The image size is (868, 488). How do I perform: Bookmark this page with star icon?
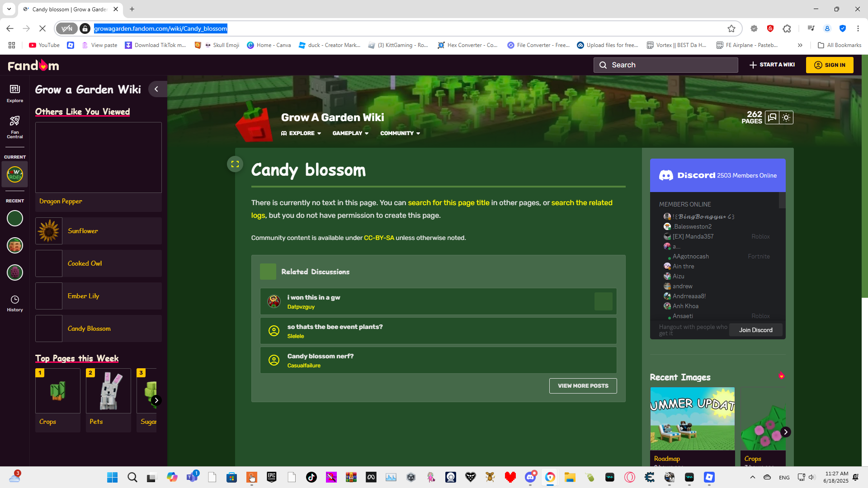coord(731,28)
